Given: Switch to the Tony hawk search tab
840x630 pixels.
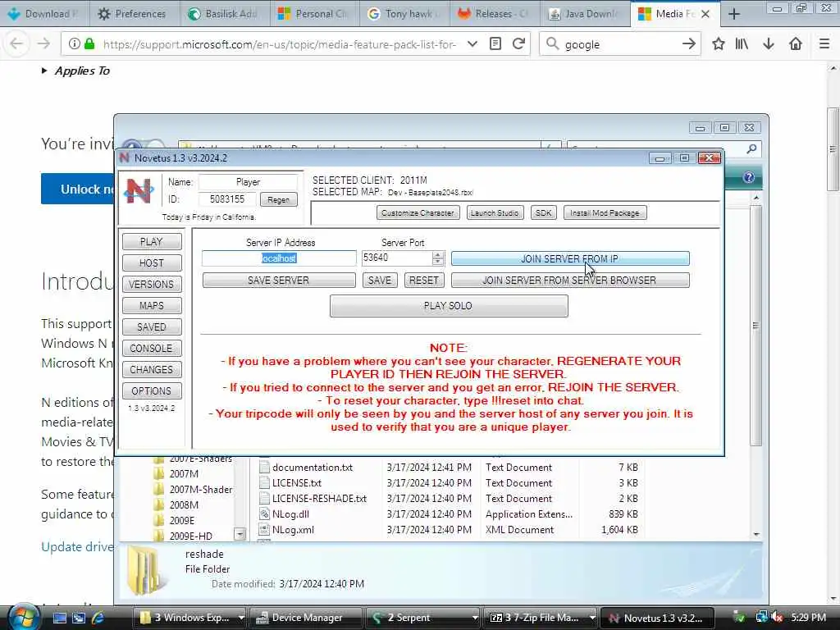Looking at the screenshot, I should tap(403, 14).
